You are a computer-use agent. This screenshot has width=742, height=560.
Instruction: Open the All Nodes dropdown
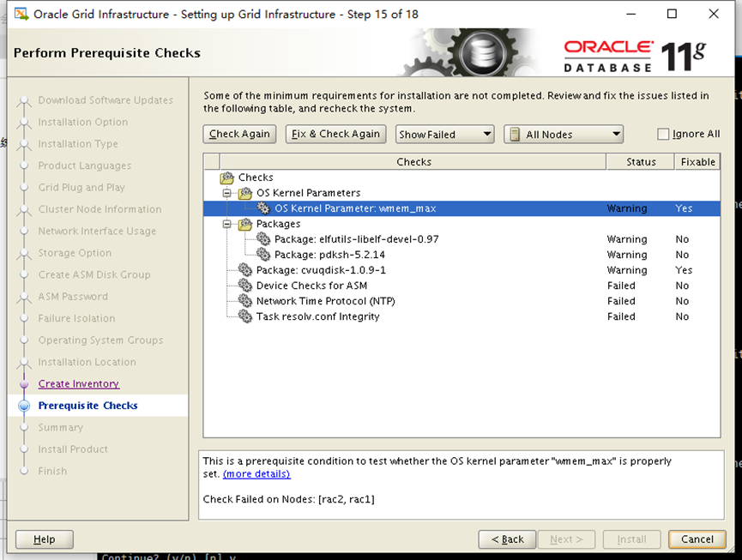click(564, 135)
